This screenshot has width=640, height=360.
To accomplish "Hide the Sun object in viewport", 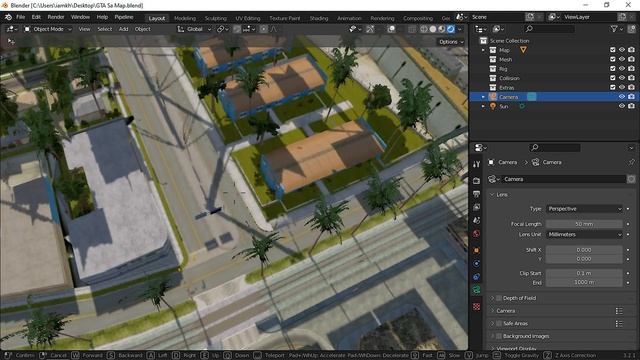I will coord(622,106).
